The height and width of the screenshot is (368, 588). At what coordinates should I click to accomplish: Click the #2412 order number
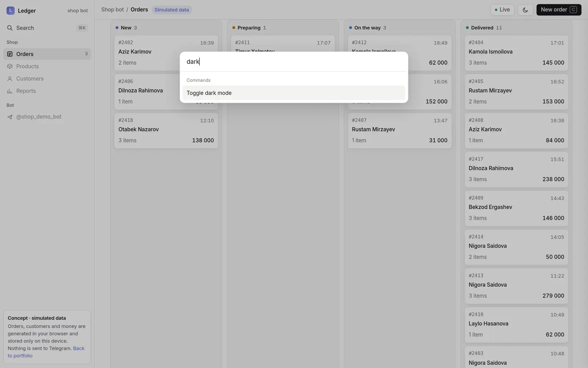[x=359, y=43]
